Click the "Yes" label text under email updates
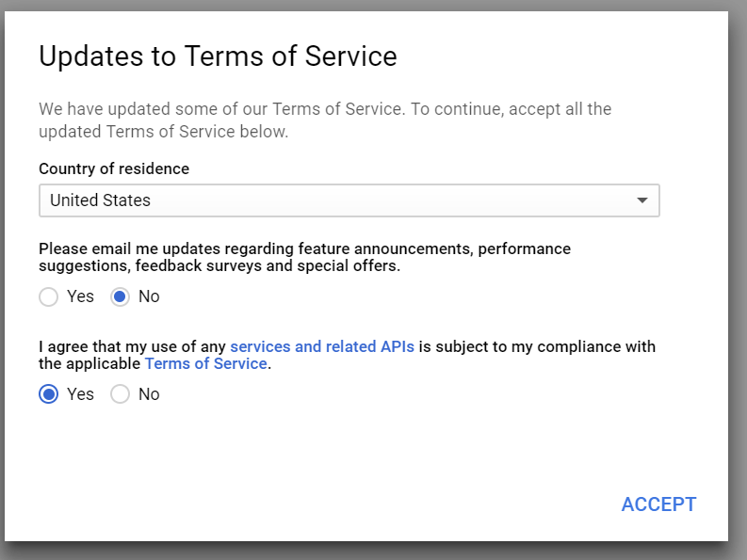The image size is (747, 560). tap(81, 296)
